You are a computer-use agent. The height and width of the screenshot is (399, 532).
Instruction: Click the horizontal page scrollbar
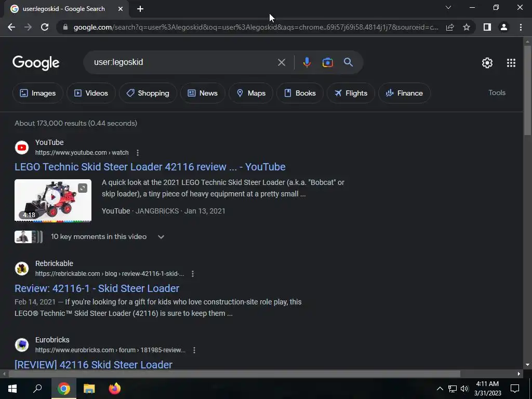pos(234,374)
